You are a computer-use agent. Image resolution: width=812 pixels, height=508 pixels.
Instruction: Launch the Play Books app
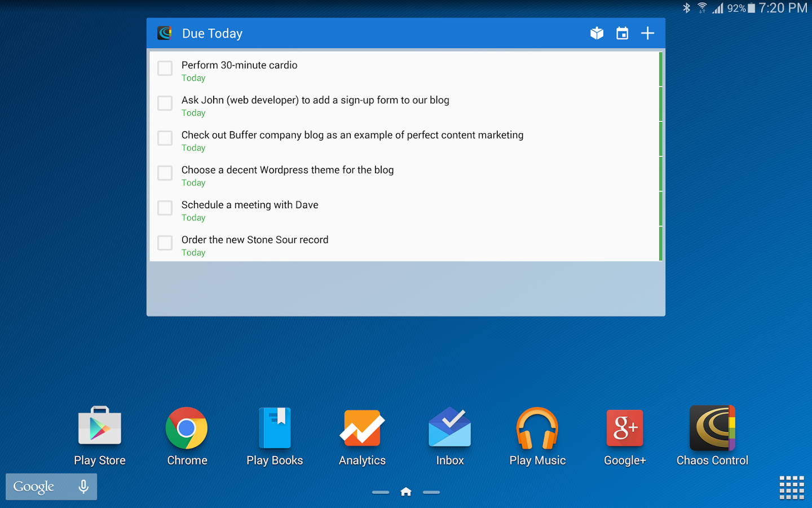(275, 436)
